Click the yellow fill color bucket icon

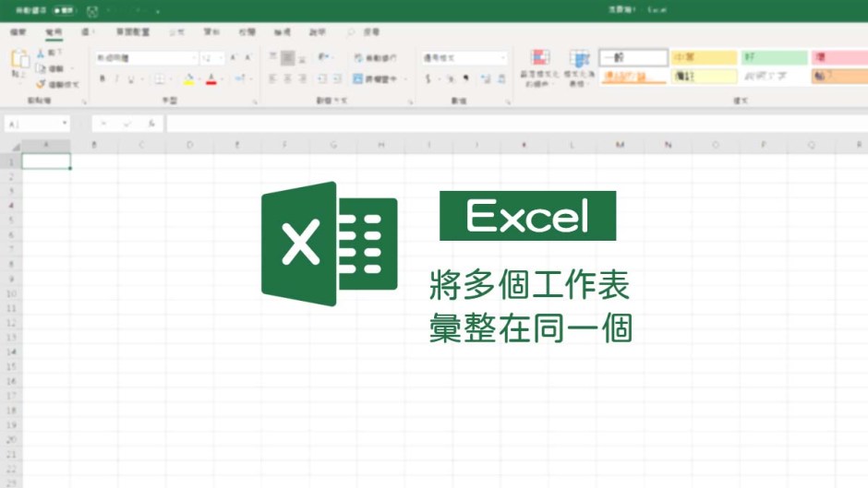(188, 79)
